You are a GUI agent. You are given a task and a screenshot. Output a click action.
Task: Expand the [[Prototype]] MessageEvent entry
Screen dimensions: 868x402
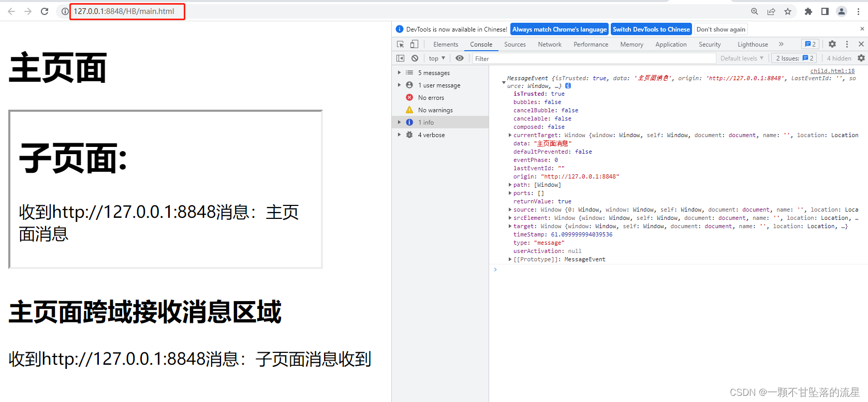click(510, 259)
